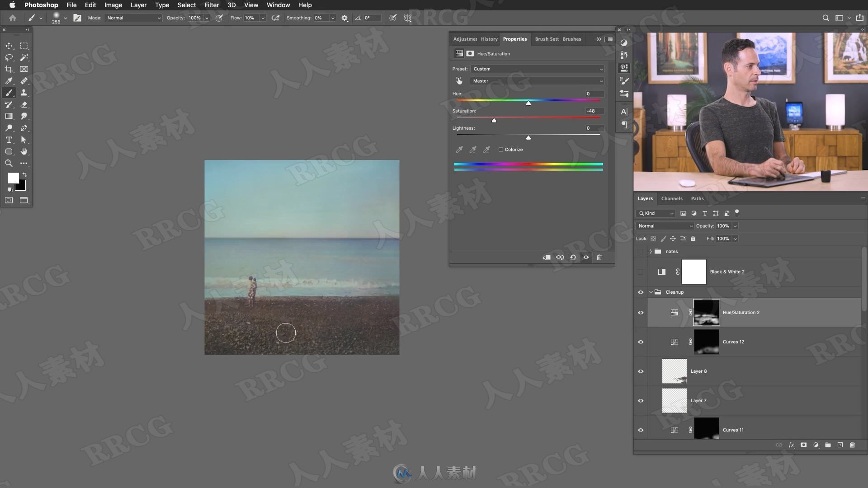Toggle visibility of Hue/Saturation 2 layer
Image resolution: width=868 pixels, height=488 pixels.
(641, 312)
